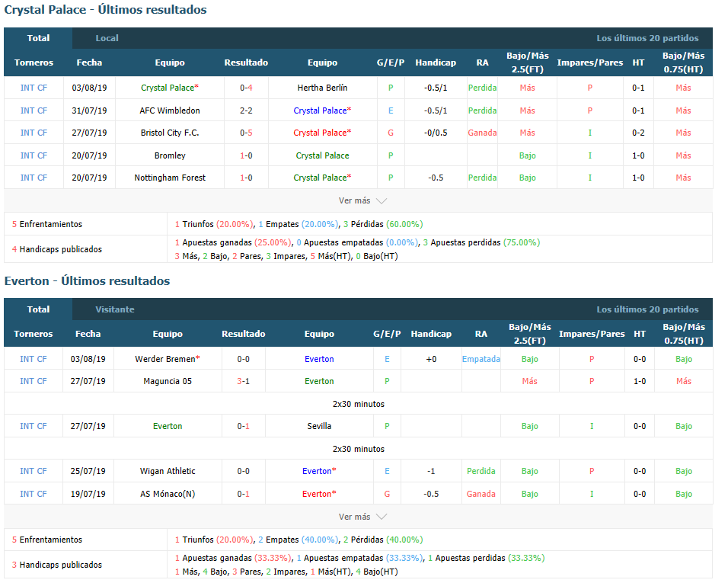Click the '2x30 minutos' note below Sevilla row
728x583 pixels.
coord(359,449)
